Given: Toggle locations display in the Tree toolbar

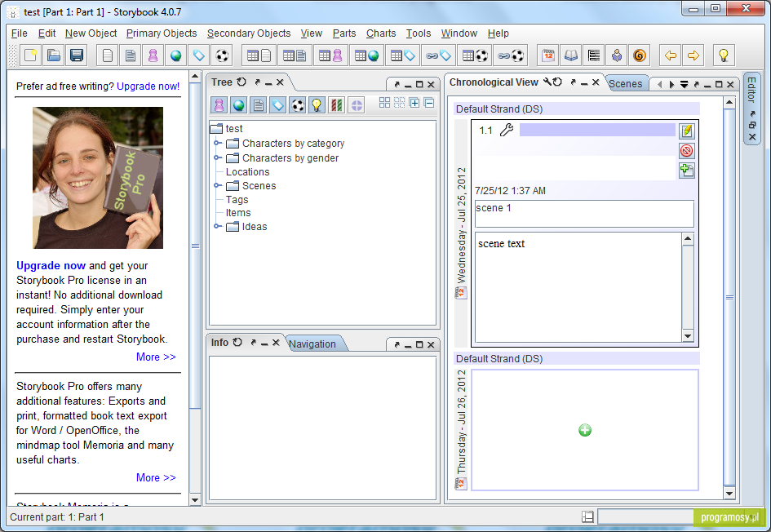Looking at the screenshot, I should (238, 104).
